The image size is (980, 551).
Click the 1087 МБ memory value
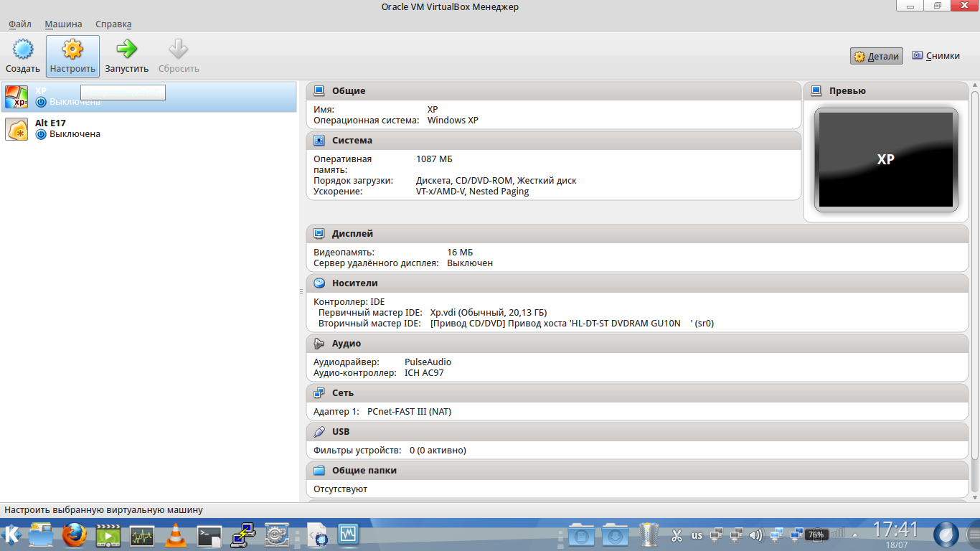tap(434, 159)
